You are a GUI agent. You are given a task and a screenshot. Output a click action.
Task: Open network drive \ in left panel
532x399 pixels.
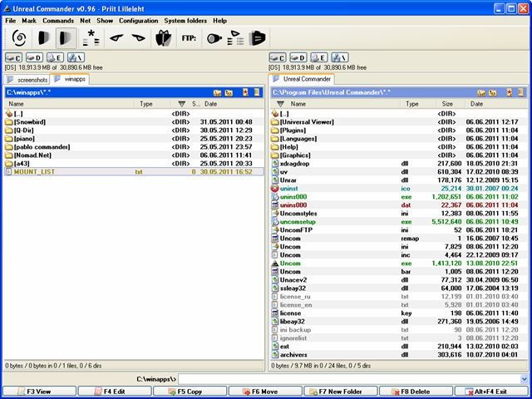point(76,57)
